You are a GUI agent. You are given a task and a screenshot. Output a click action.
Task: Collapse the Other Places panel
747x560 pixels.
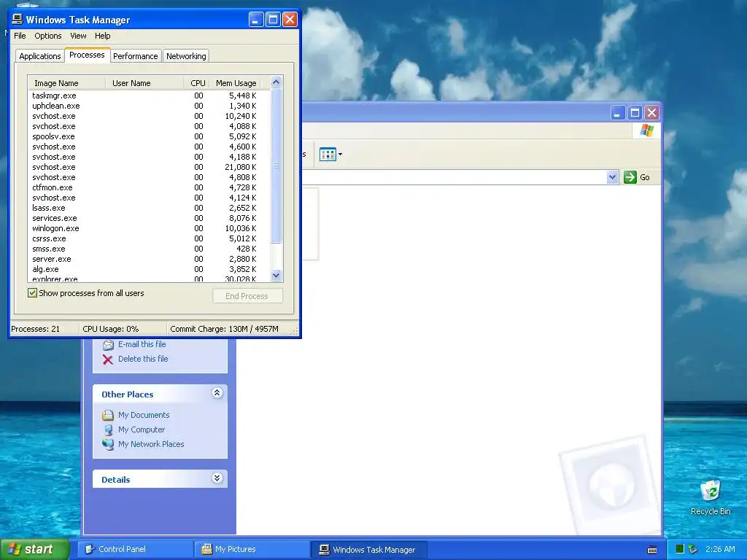[217, 393]
